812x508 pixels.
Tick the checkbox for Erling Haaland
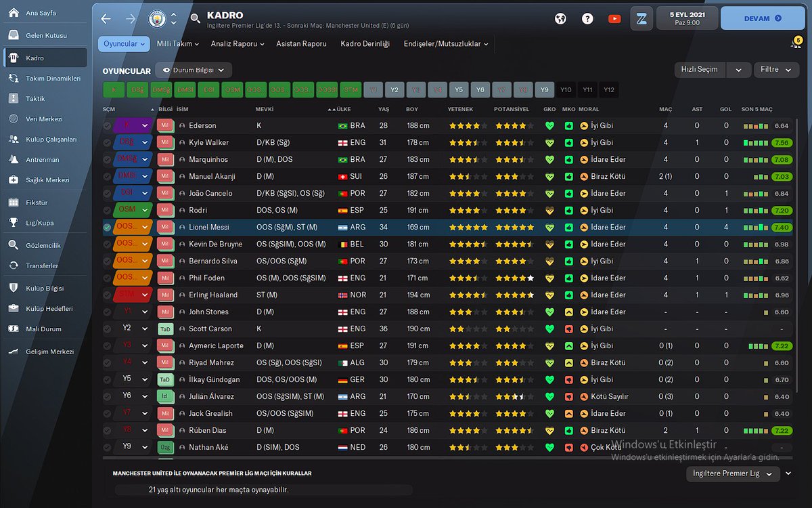pyautogui.click(x=107, y=295)
